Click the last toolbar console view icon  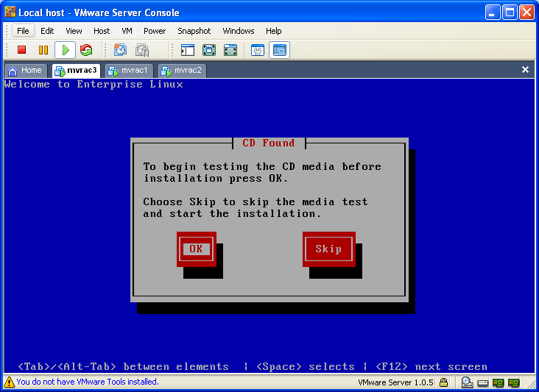point(280,50)
